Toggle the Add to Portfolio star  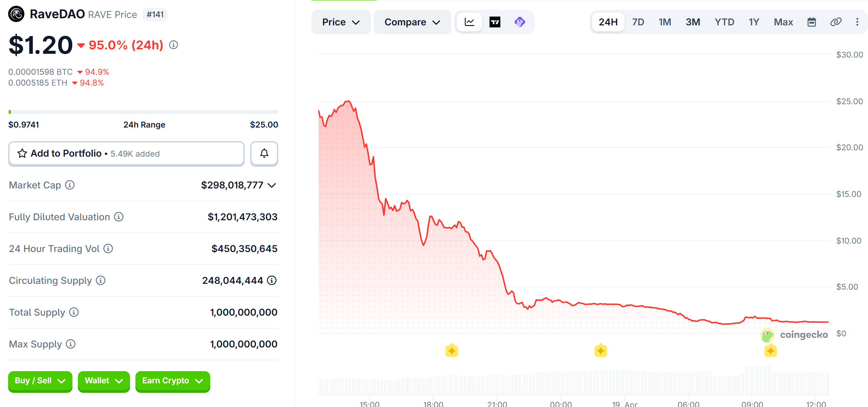[22, 153]
